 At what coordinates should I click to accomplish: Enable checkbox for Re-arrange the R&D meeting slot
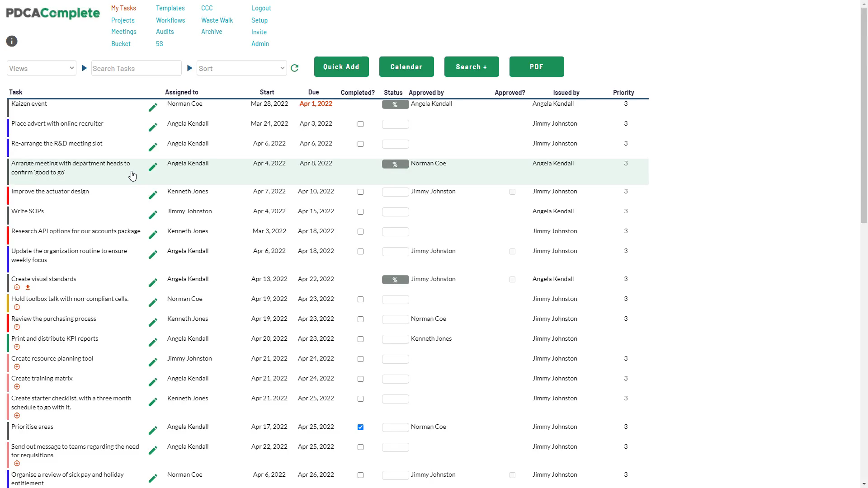[x=361, y=144]
